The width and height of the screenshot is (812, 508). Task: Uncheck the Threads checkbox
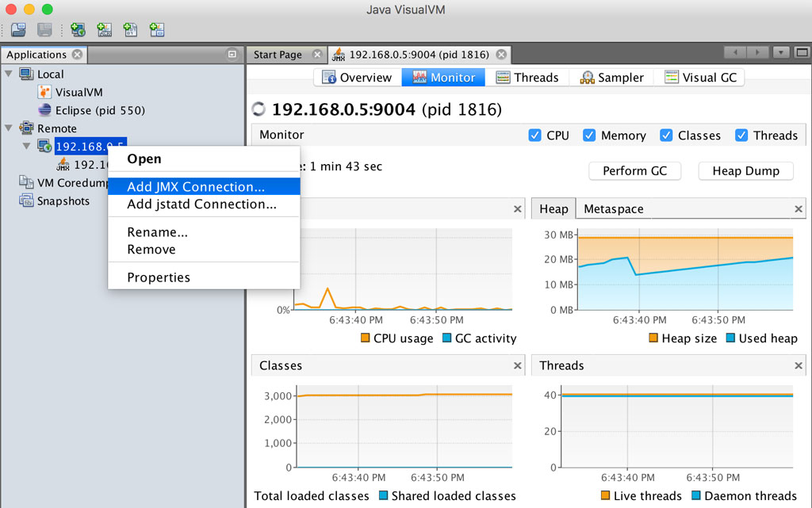(x=741, y=135)
